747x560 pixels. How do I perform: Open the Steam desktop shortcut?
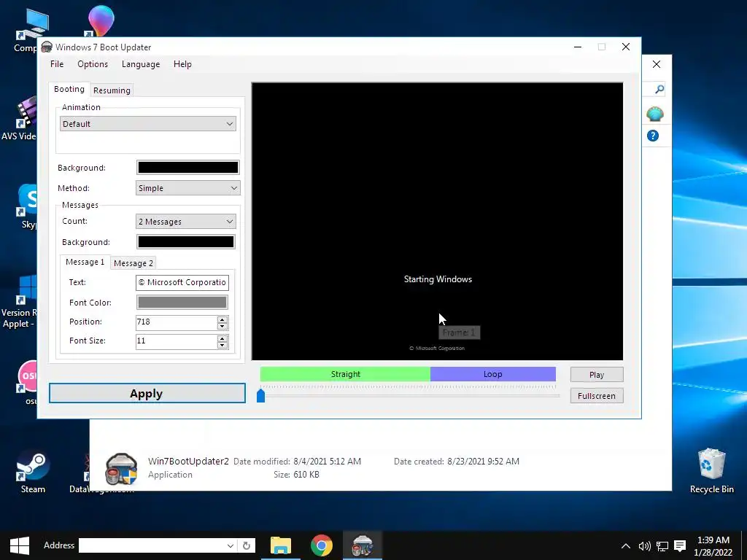coord(32,472)
